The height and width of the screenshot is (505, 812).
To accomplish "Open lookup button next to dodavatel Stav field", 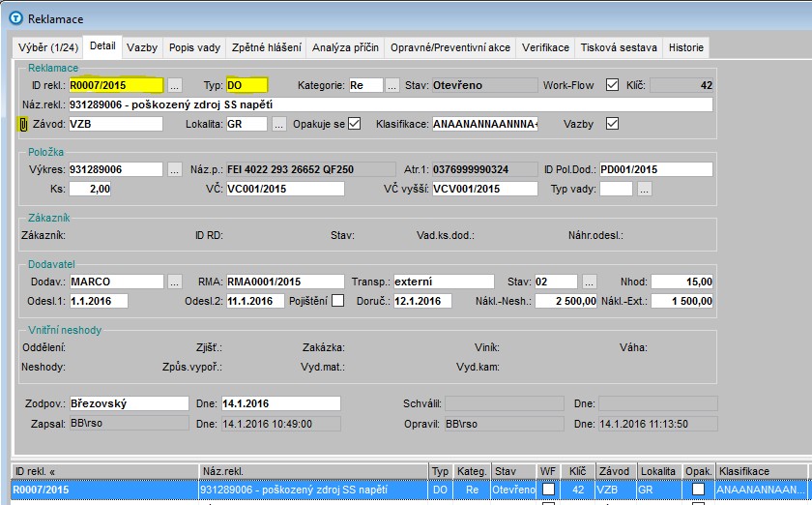I will 590,282.
